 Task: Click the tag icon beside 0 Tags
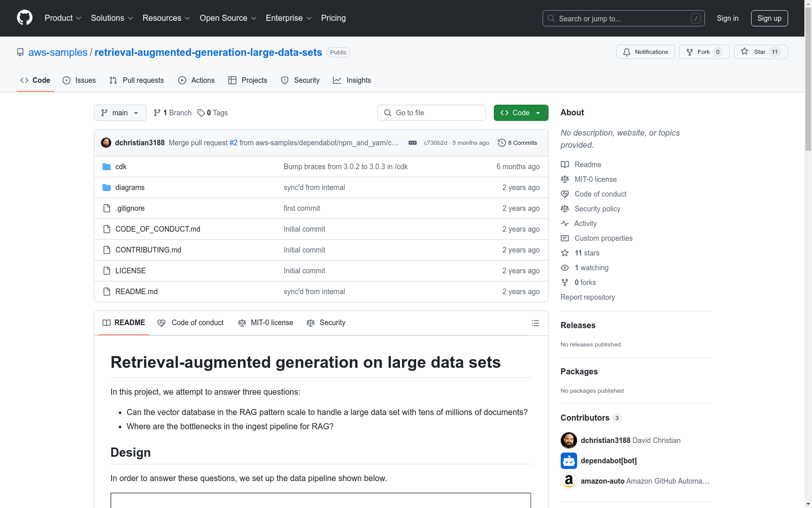(x=201, y=113)
